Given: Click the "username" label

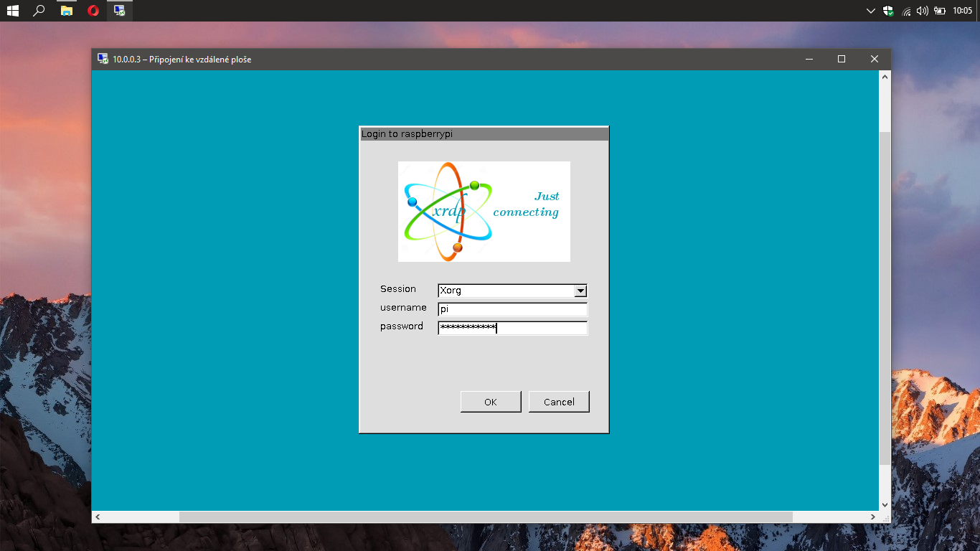Looking at the screenshot, I should click(x=403, y=308).
